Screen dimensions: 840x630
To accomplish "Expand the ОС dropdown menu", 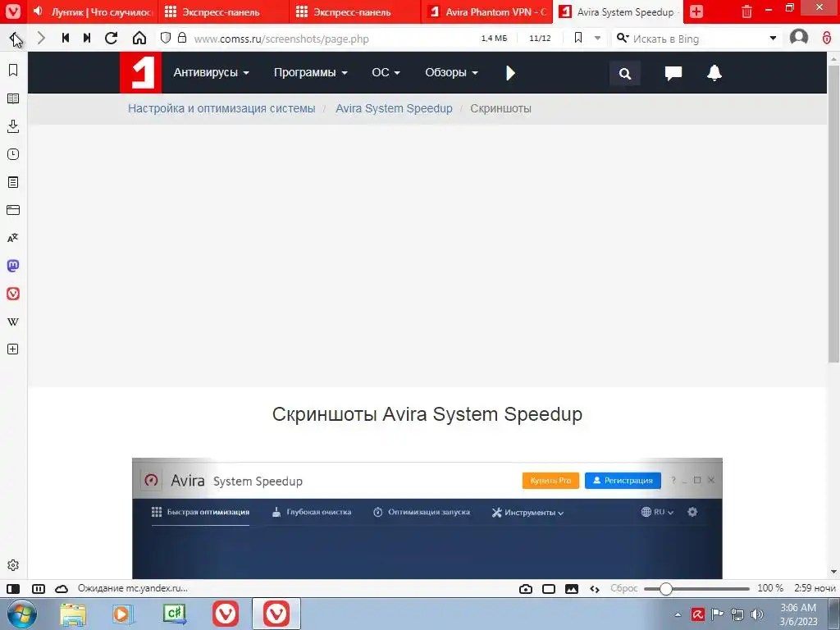I will (x=386, y=72).
